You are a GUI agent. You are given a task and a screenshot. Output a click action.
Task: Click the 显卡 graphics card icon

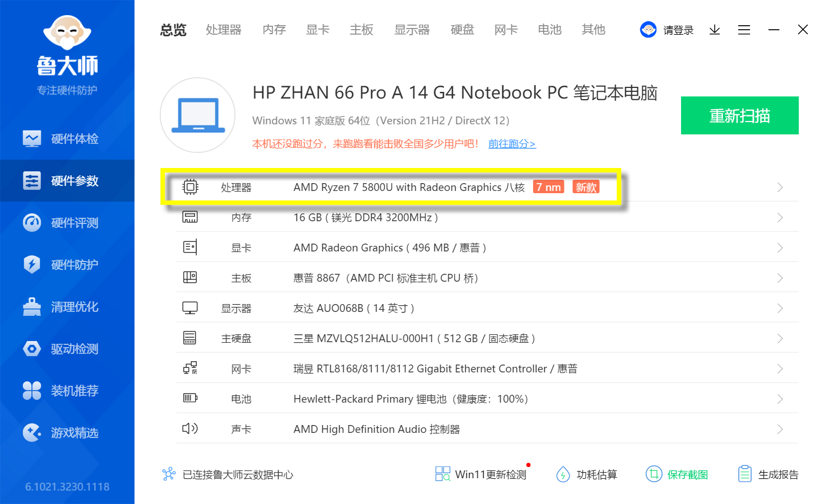pos(190,247)
